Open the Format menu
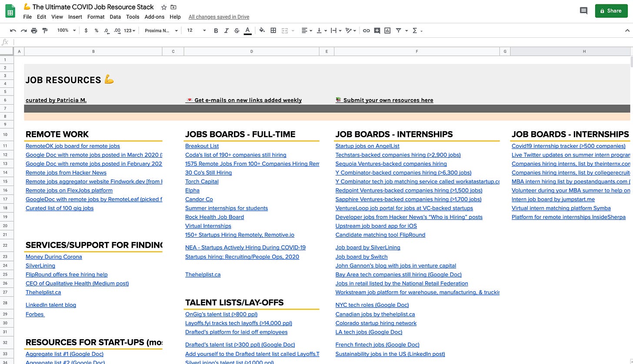 pyautogui.click(x=96, y=17)
